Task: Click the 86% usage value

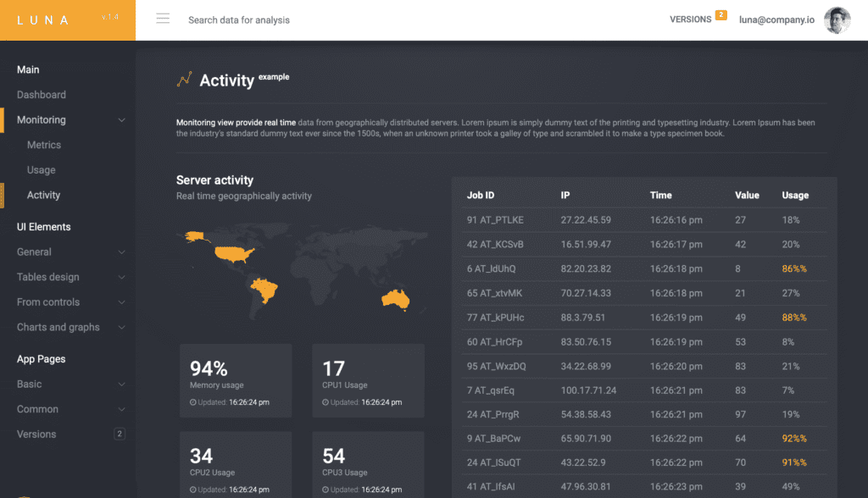Action: click(793, 269)
